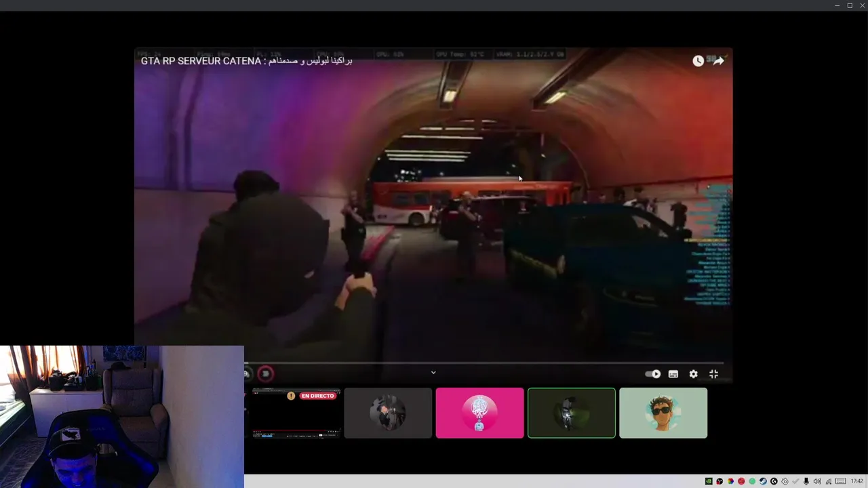Image resolution: width=868 pixels, height=488 pixels.
Task: Click the taskbar clock 17:42
Action: [x=857, y=481]
